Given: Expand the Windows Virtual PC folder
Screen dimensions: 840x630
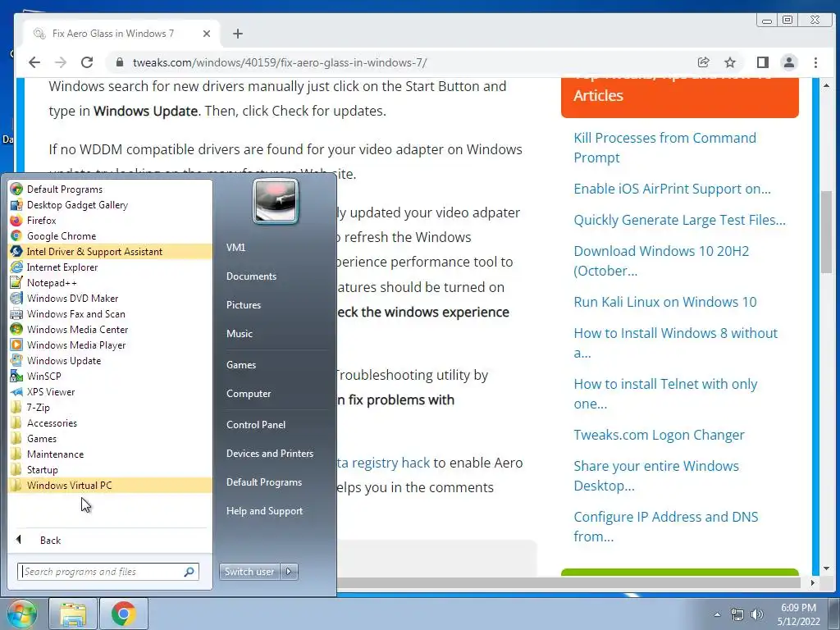Looking at the screenshot, I should 111,485.
